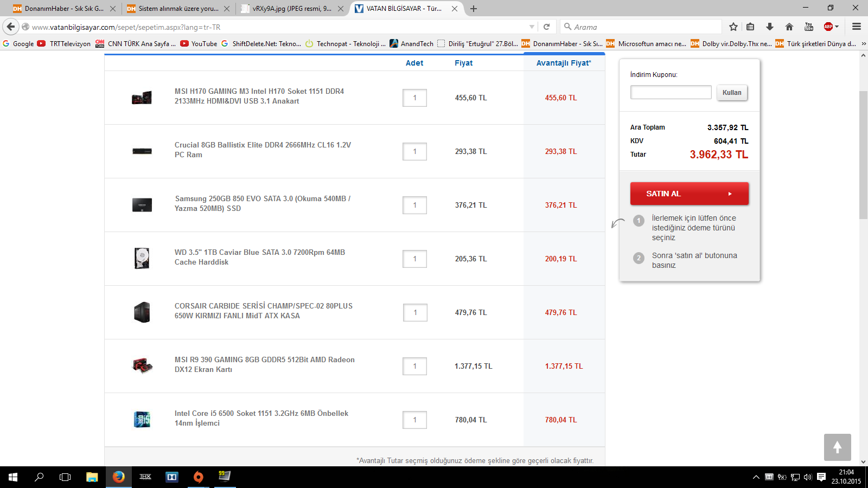Click the page vertical scrollbar thumb
This screenshot has height=488, width=868.
click(863, 155)
